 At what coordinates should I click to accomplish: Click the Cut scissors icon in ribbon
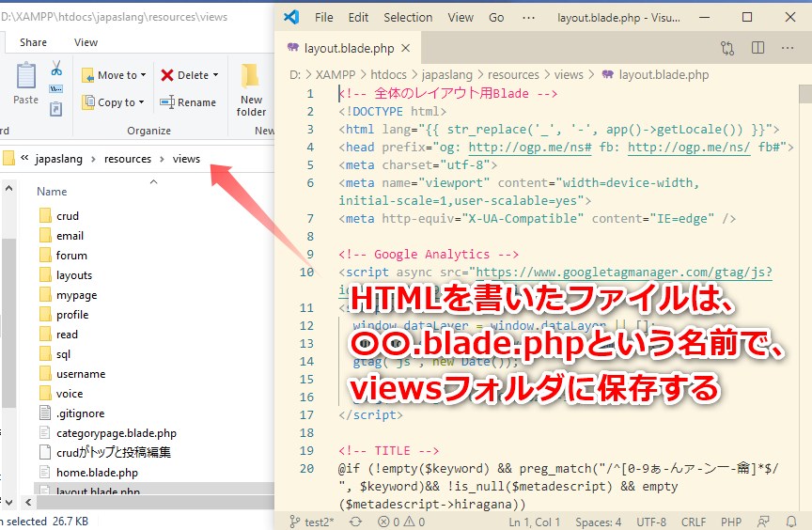(x=56, y=69)
